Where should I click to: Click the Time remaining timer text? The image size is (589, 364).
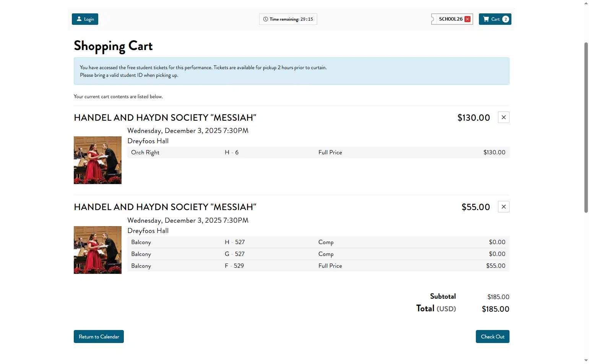coord(291,19)
